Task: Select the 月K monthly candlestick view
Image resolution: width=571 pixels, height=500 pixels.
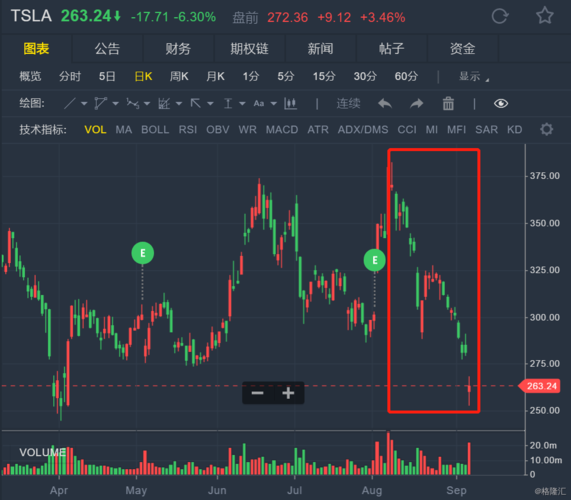Action: tap(215, 76)
